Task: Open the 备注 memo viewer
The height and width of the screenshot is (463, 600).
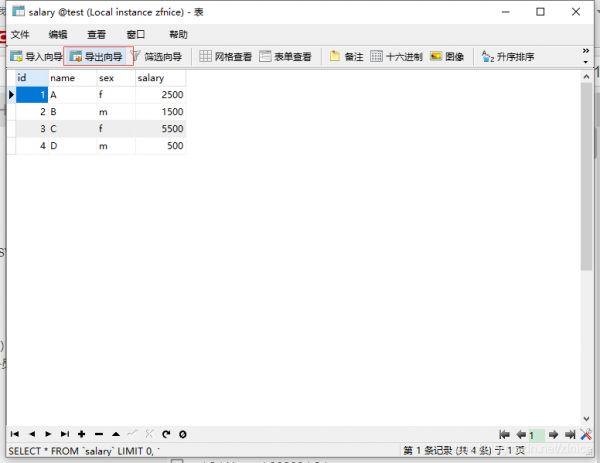Action: tap(346, 57)
